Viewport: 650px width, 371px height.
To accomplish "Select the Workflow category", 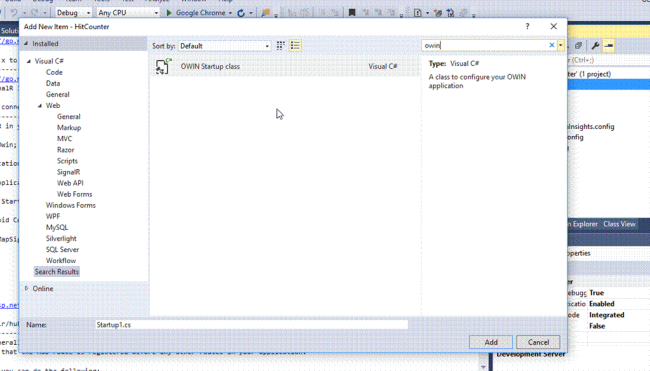I will pyautogui.click(x=61, y=261).
